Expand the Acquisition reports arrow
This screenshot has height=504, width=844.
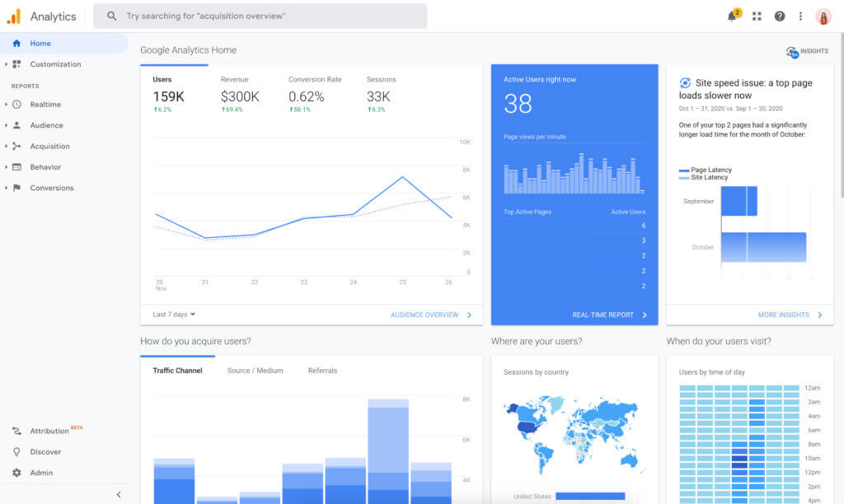click(x=6, y=147)
